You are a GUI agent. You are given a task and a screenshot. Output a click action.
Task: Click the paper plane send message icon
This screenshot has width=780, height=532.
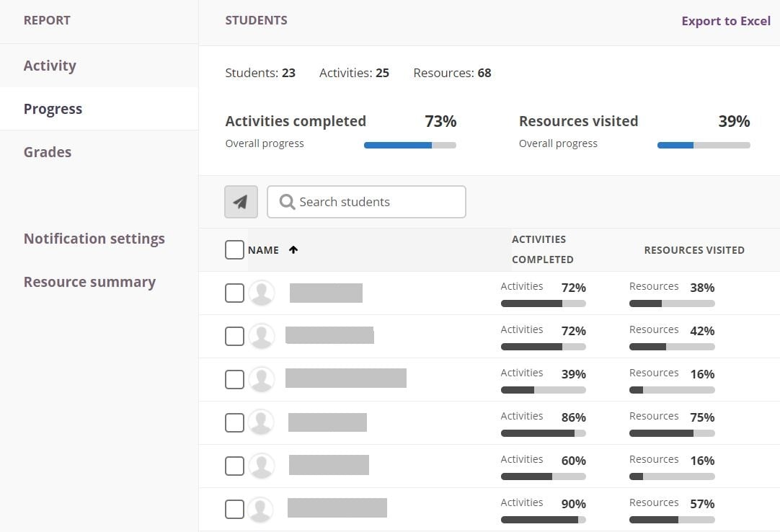tap(241, 202)
